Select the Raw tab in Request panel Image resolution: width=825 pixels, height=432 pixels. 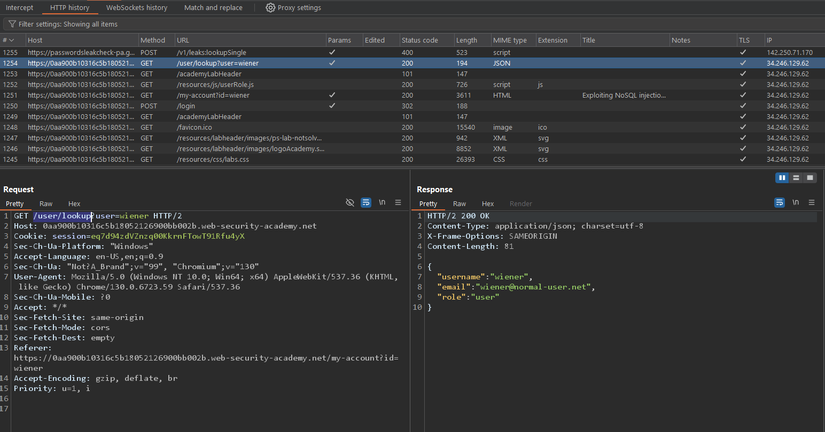point(46,204)
